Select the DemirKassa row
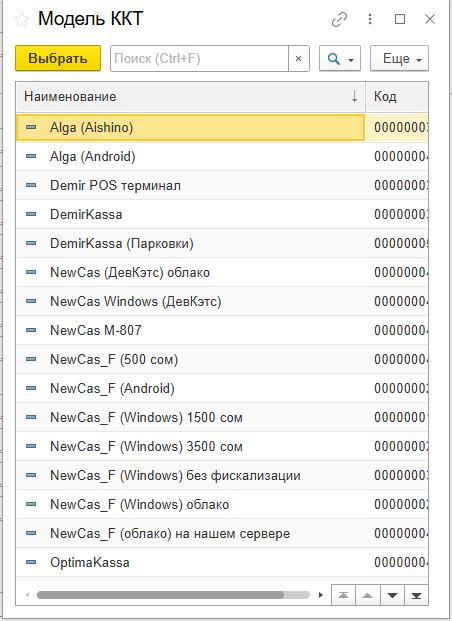 click(222, 214)
